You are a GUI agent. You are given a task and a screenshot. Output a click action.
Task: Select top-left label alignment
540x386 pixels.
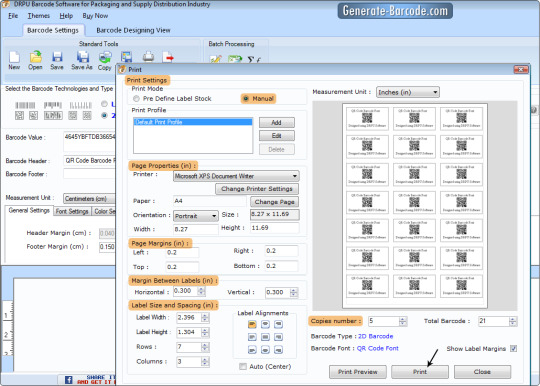[x=252, y=324]
